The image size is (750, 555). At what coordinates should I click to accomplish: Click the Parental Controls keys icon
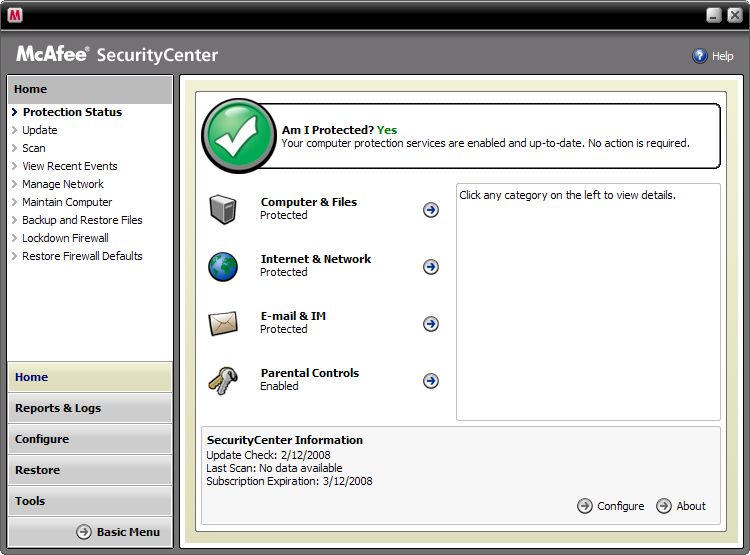(223, 380)
